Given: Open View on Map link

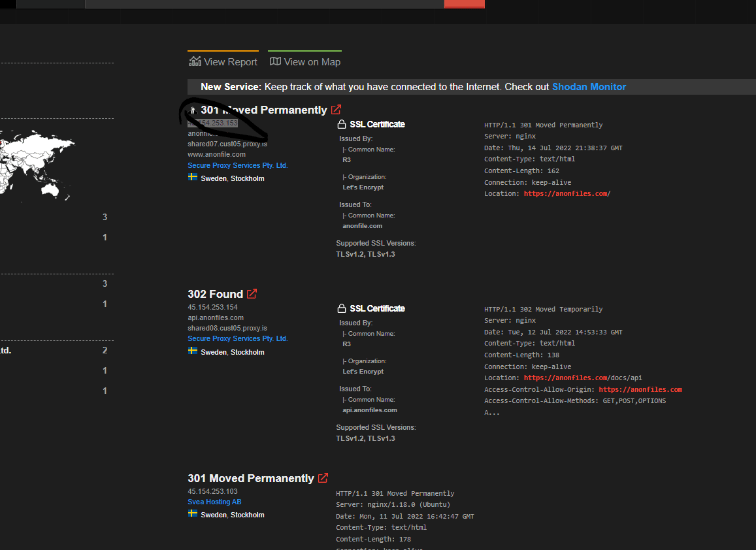Looking at the screenshot, I should click(x=305, y=61).
